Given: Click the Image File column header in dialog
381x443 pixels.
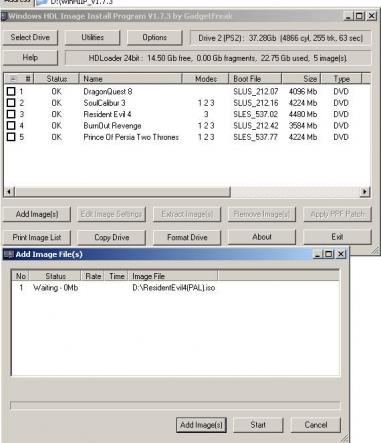Looking at the screenshot, I should (x=173, y=276).
